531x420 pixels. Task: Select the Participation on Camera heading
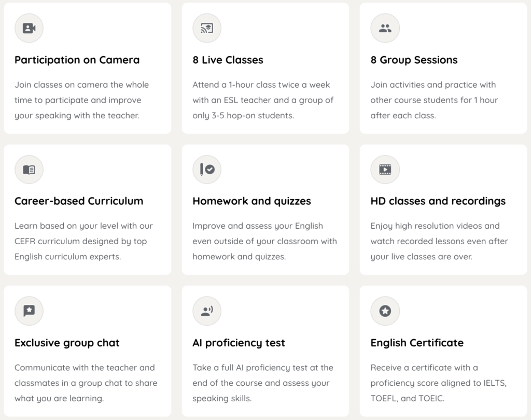(x=77, y=60)
